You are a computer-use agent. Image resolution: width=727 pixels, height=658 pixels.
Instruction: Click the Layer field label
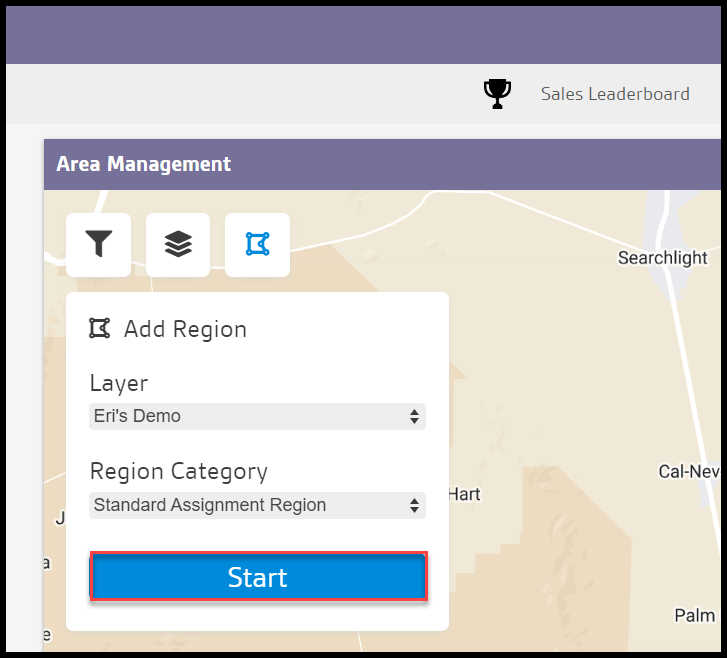pos(119,383)
